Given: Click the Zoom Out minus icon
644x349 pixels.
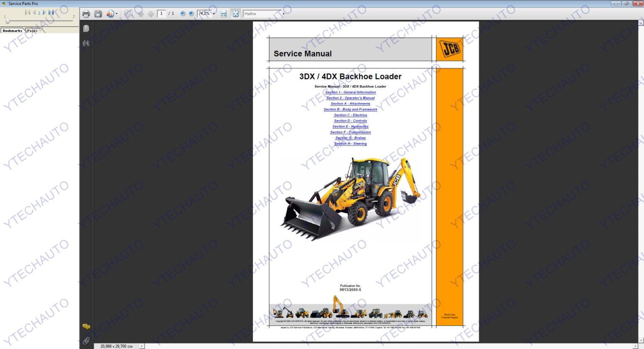Looking at the screenshot, I should (183, 13).
